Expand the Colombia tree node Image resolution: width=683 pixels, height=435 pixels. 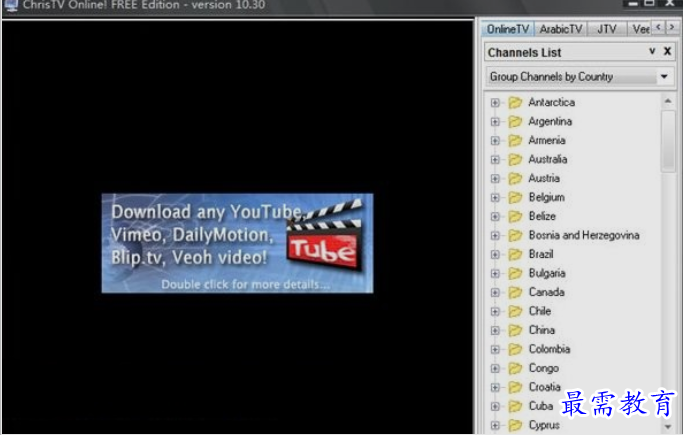tap(495, 350)
